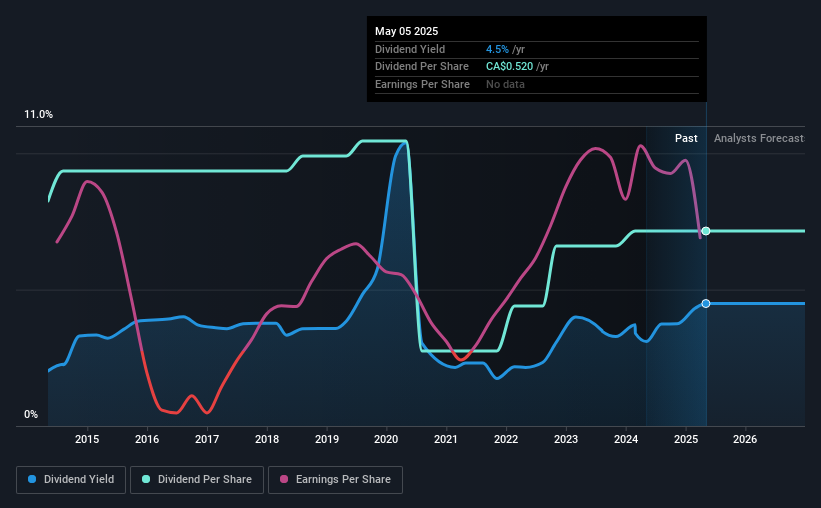Screen dimensions: 821x508
Task: Click the Analysts Forecast label
Action: coord(759,138)
